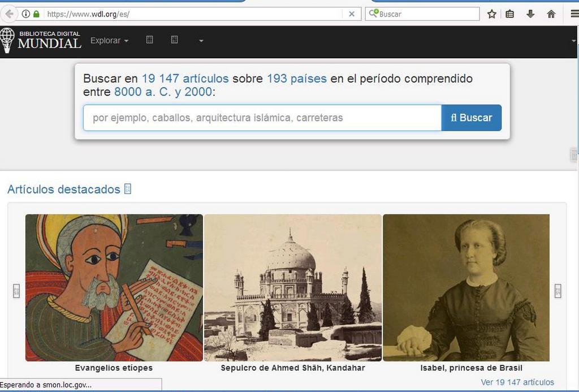The height and width of the screenshot is (392, 579).
Task: Show previous featured item with left carousel arrow
Action: [x=16, y=291]
